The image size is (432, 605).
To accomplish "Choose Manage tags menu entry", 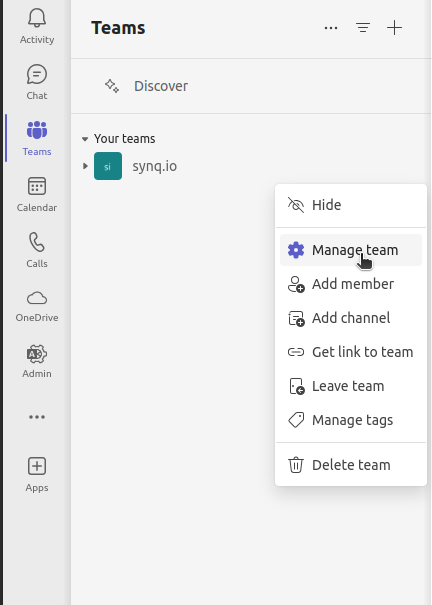I will (x=351, y=420).
